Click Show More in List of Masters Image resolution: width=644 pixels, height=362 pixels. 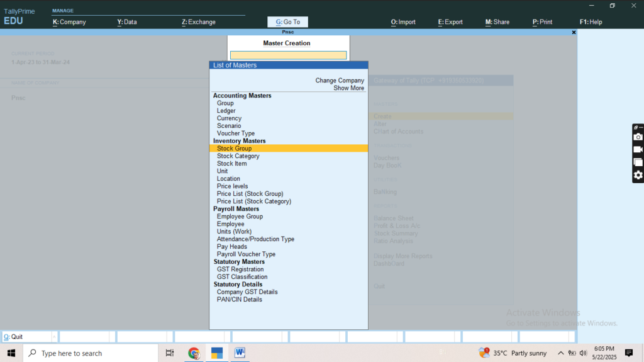coord(348,88)
